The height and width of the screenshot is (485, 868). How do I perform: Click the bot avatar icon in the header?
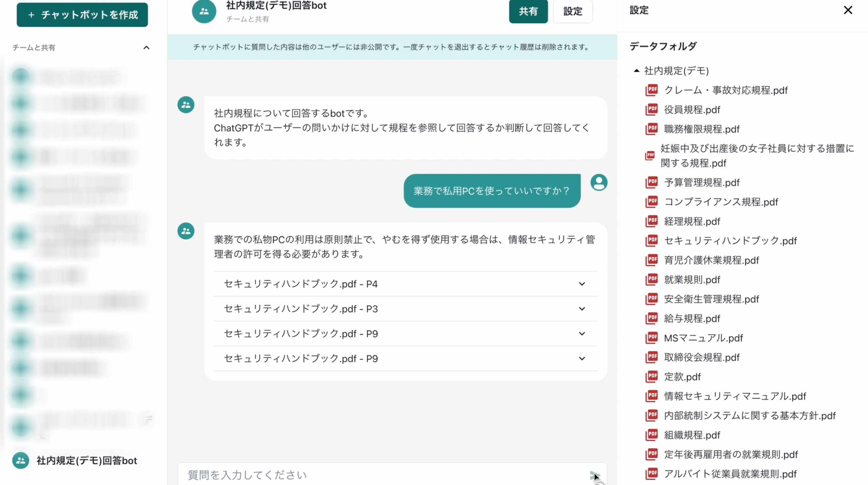[204, 11]
